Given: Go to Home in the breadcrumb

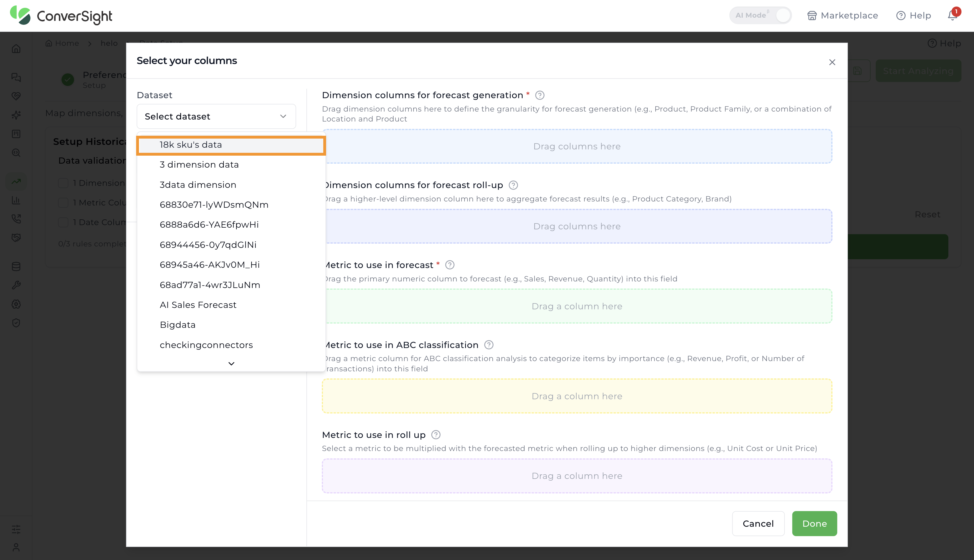Looking at the screenshot, I should click(62, 43).
